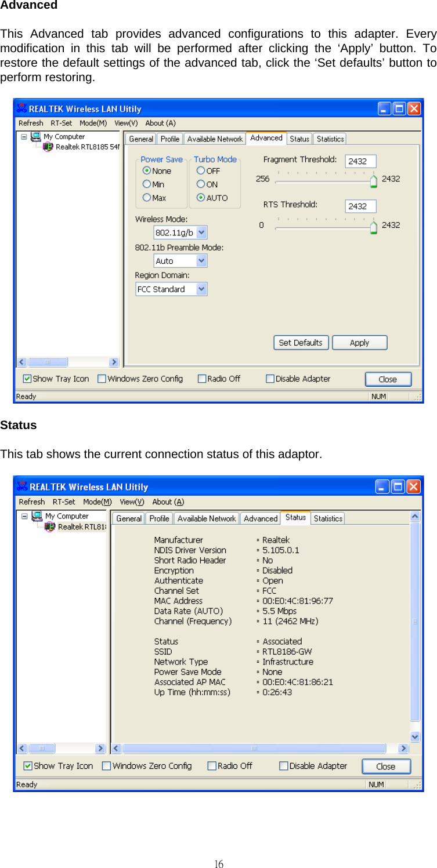Open Refresh menu in Status window
437x868 pixels.
coord(32,502)
